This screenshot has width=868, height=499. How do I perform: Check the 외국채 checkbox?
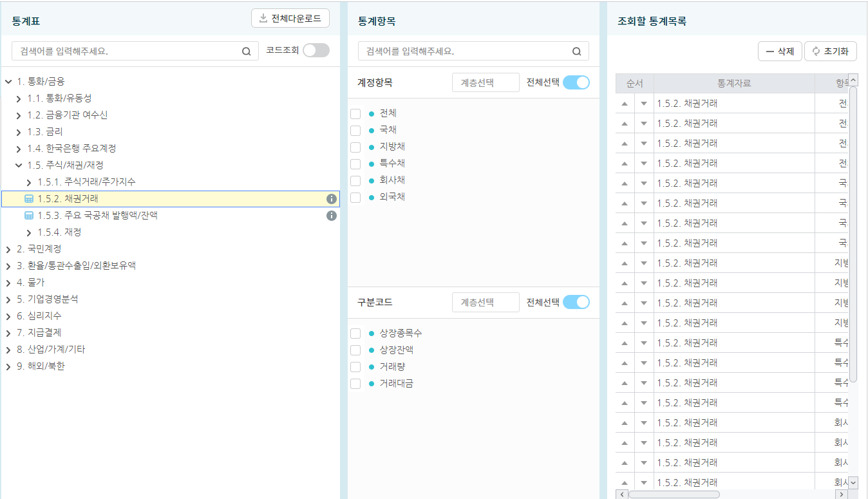[x=355, y=198]
